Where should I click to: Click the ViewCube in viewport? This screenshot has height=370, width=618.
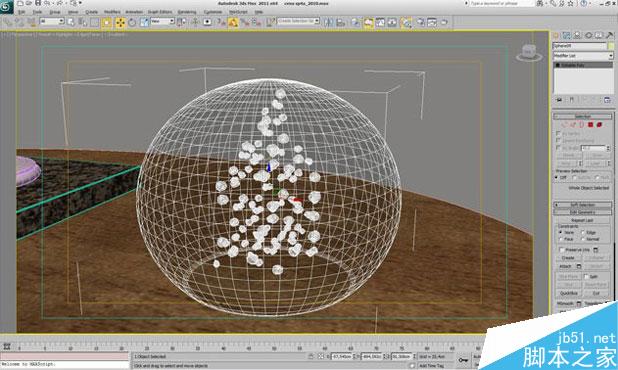pyautogui.click(x=528, y=53)
